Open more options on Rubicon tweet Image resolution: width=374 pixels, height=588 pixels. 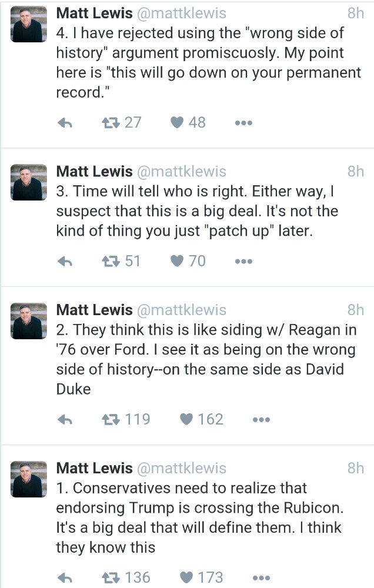pos(262,578)
